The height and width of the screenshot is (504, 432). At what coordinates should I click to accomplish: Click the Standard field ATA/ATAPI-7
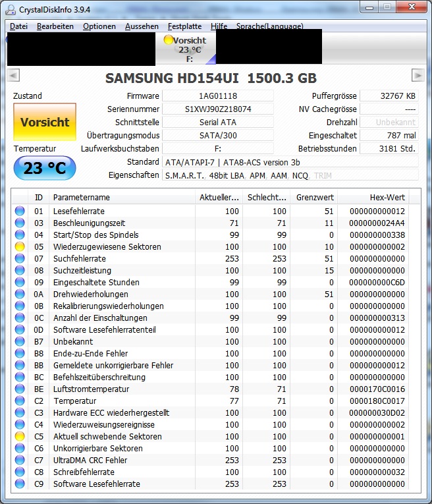290,162
